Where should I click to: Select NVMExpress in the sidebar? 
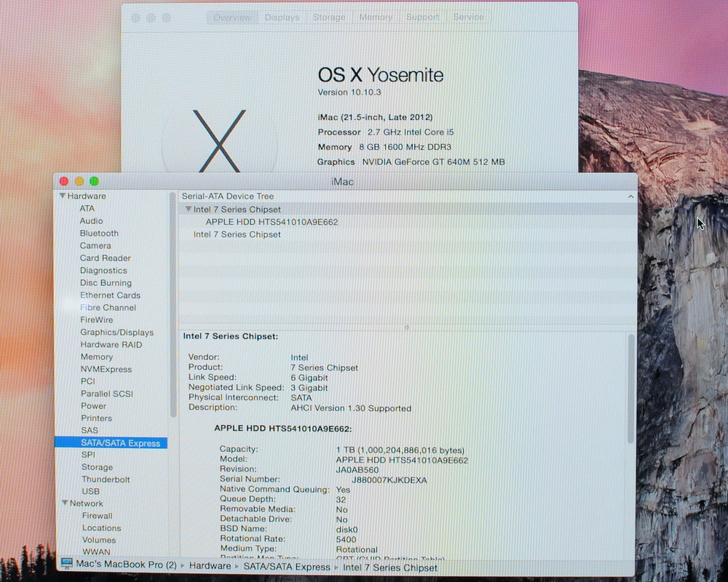click(106, 369)
